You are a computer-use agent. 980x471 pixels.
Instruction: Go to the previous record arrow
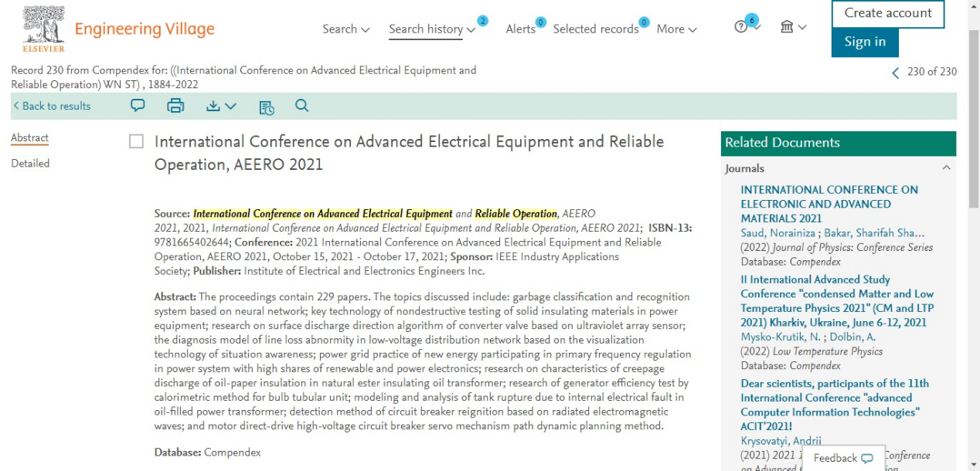click(896, 72)
